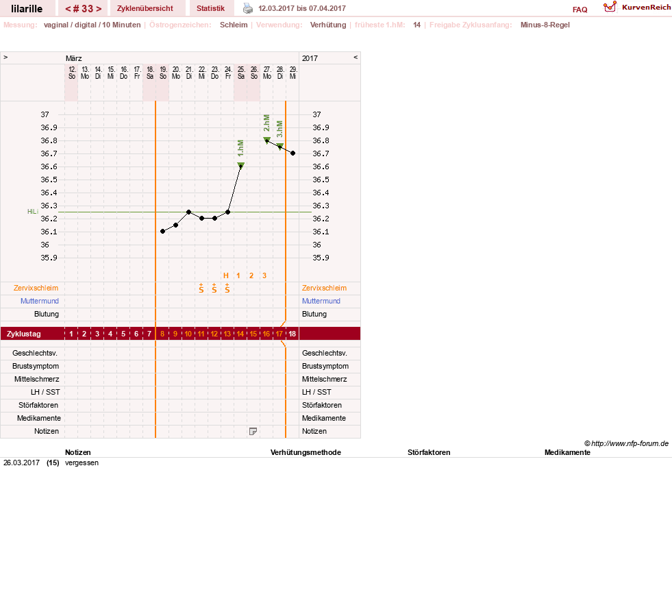Image resolution: width=672 pixels, height=616 pixels.
Task: Click the S+ mucus symbol on day 13
Action: point(227,288)
